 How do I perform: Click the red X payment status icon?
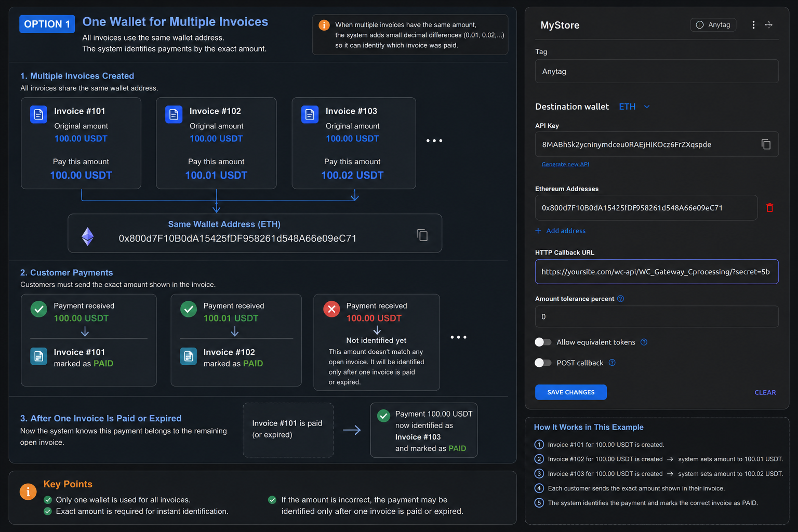coord(331,309)
